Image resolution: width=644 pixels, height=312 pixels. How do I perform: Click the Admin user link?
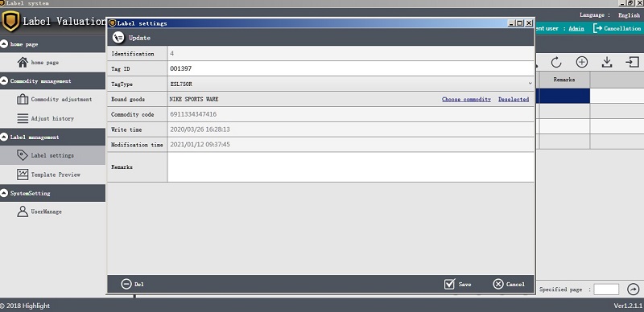click(x=576, y=28)
